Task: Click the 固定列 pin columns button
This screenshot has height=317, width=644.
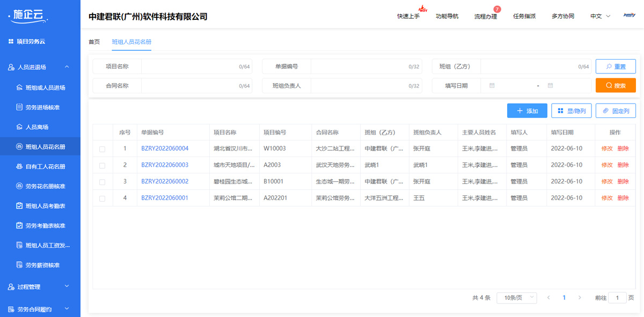Action: pos(616,110)
